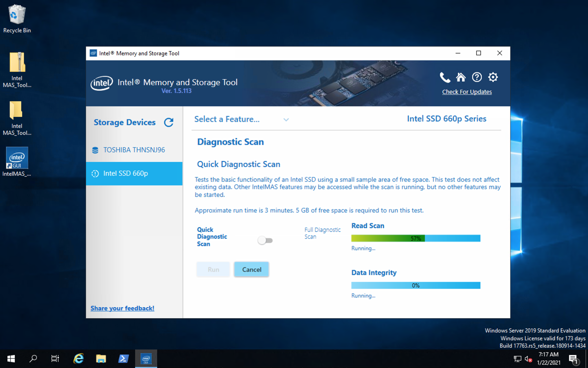Click the Ver. 1.5.113 version text

(x=176, y=91)
